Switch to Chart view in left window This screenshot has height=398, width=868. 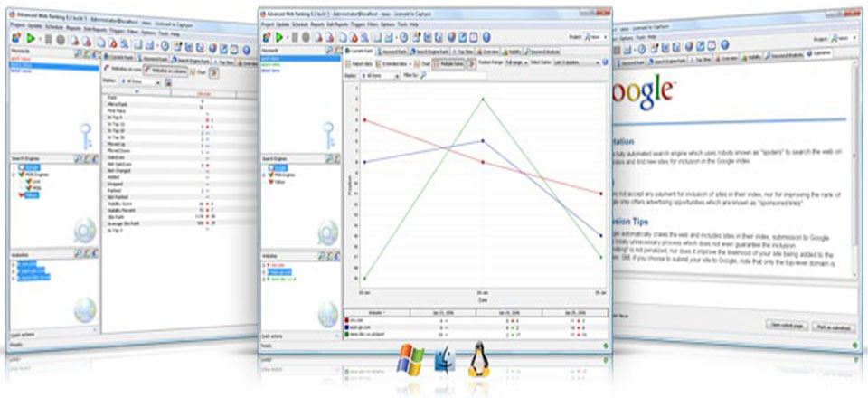196,72
